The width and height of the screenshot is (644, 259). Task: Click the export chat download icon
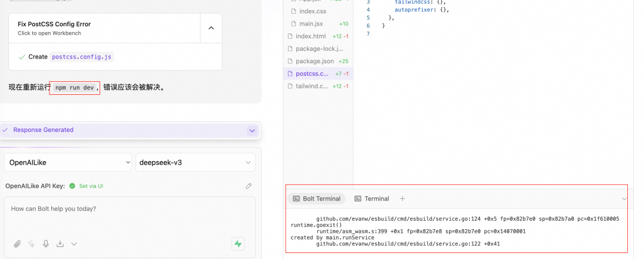(60, 243)
